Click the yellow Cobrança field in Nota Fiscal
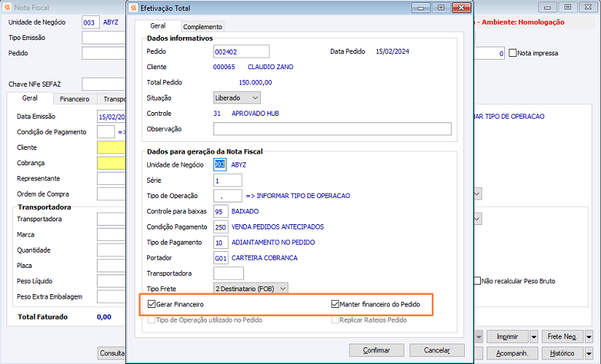The image size is (601, 364). (111, 163)
